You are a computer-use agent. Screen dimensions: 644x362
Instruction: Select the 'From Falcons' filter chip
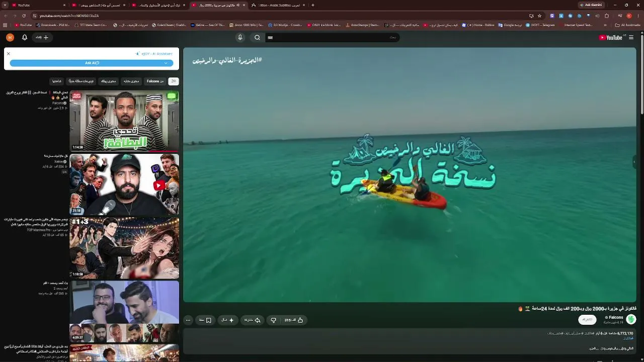tap(155, 81)
